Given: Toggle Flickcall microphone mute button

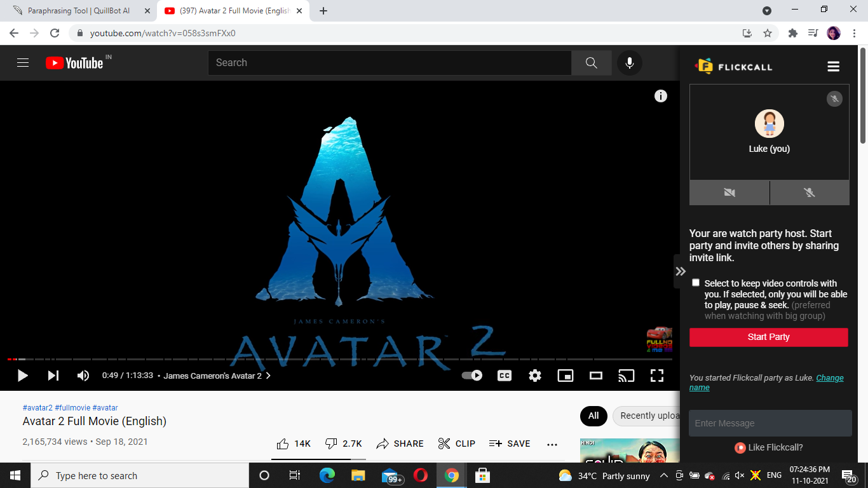Looking at the screenshot, I should [810, 193].
